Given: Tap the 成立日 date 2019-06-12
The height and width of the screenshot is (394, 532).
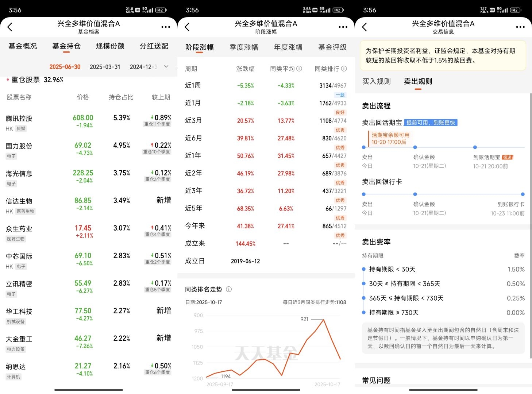Looking at the screenshot, I should tap(246, 261).
